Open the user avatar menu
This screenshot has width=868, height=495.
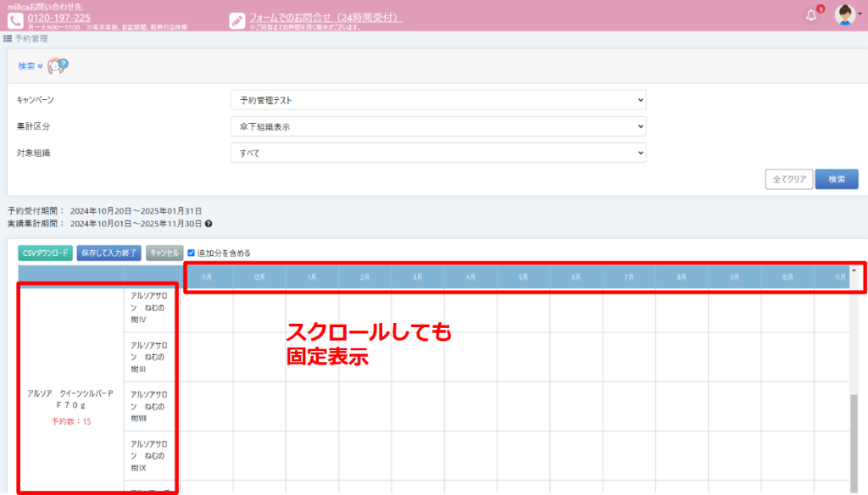coord(845,14)
